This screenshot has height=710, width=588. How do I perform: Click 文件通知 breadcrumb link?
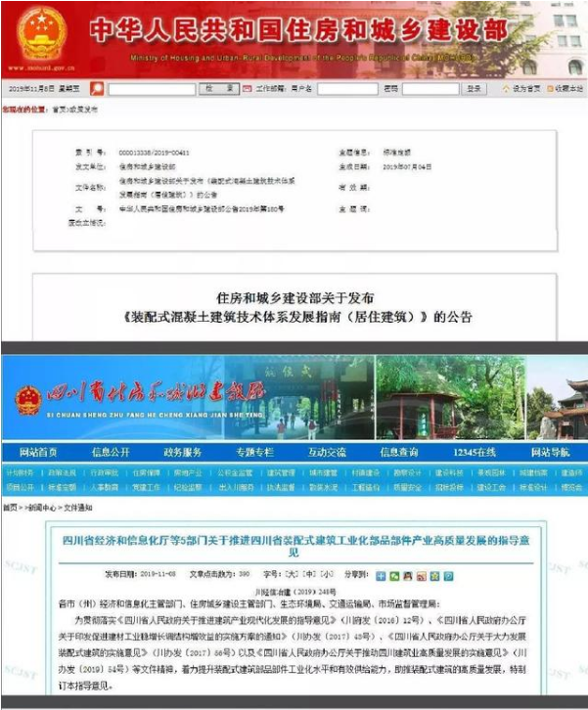78,508
